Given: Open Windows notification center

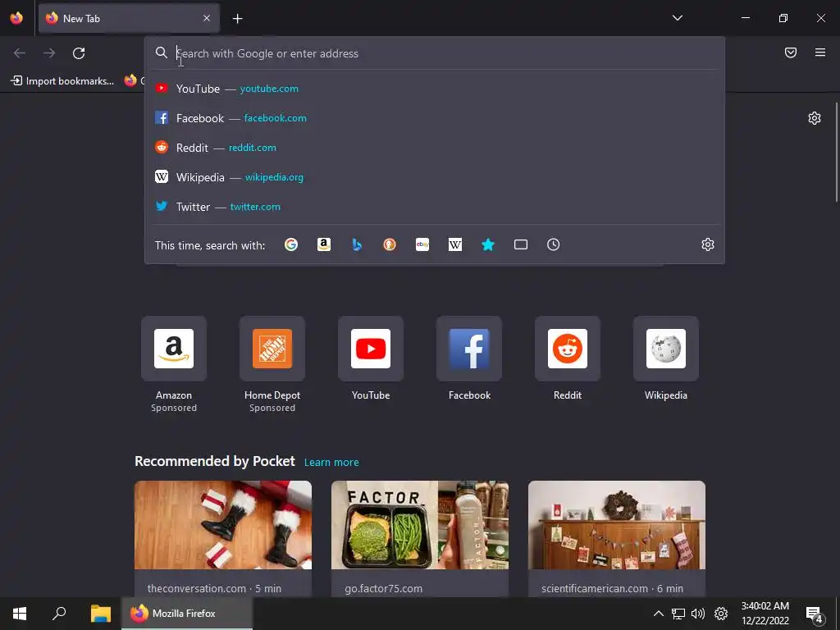Looking at the screenshot, I should 815,614.
